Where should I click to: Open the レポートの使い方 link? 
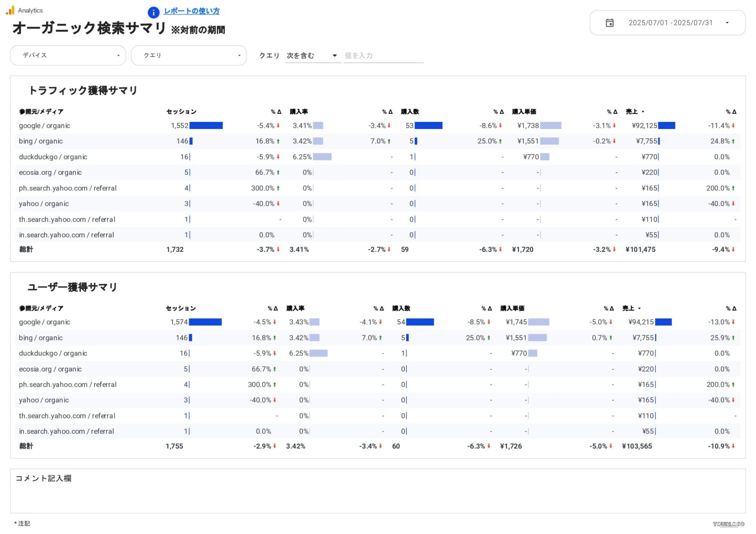click(192, 11)
